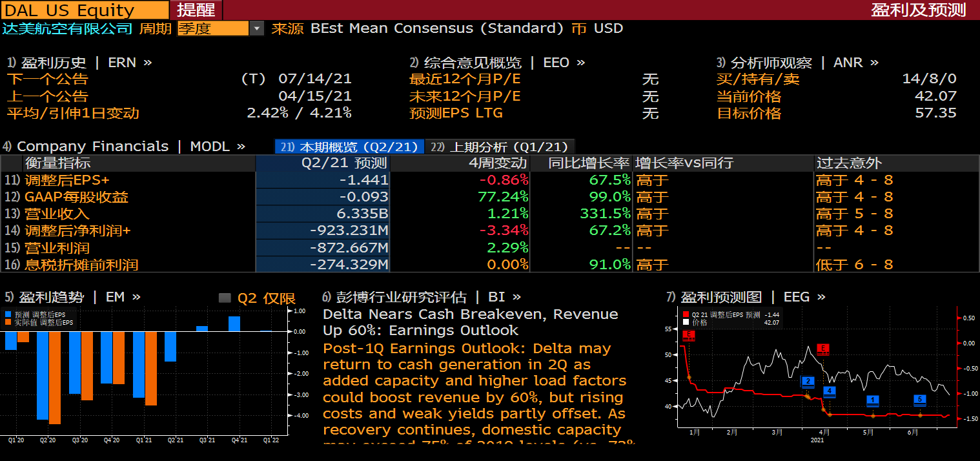
Task: Click the 预测EPS LTG label
Action: 456,113
